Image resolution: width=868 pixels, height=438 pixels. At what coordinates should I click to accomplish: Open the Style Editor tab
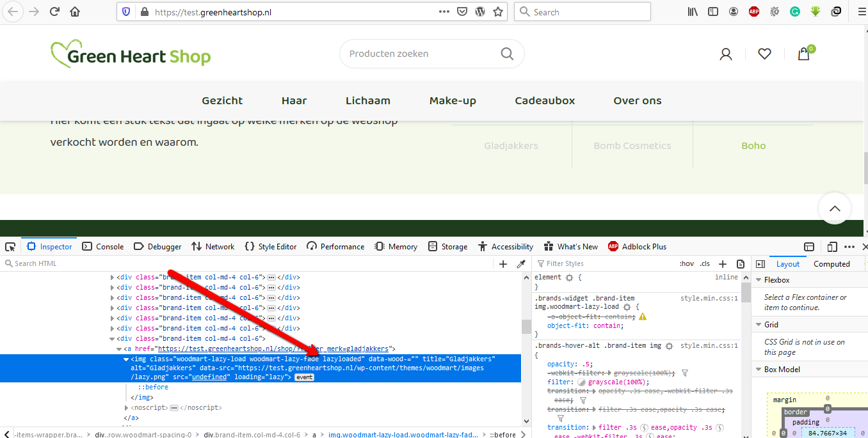tap(269, 247)
